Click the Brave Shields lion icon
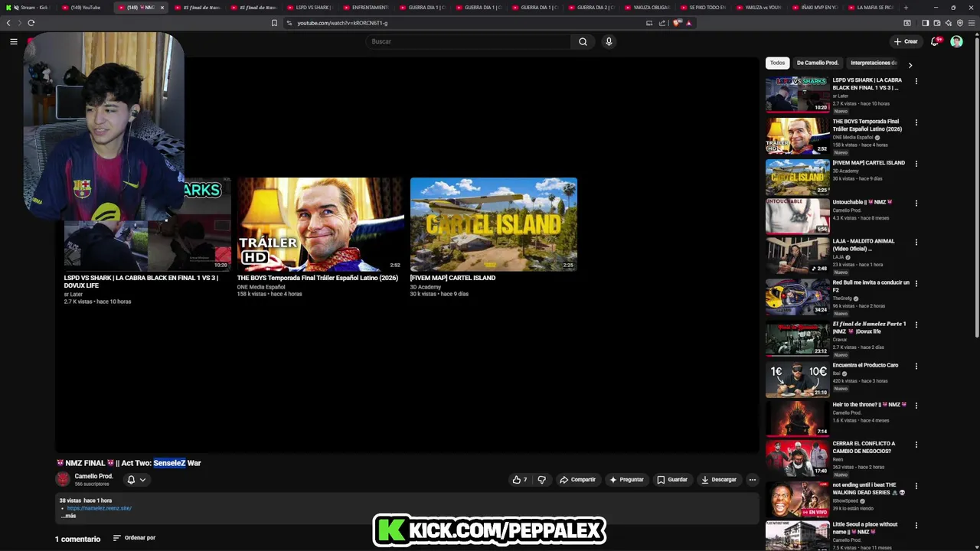980x551 pixels. click(x=677, y=23)
